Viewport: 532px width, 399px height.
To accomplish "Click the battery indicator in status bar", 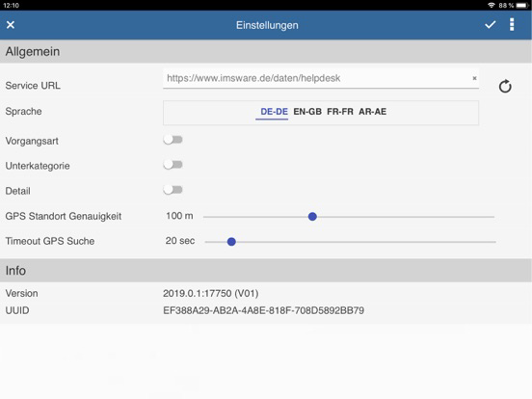I will click(522, 5).
